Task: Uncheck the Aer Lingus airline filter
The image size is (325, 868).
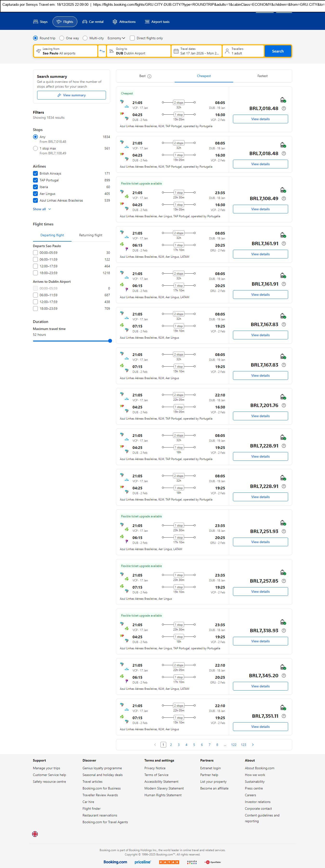Action: click(35, 194)
